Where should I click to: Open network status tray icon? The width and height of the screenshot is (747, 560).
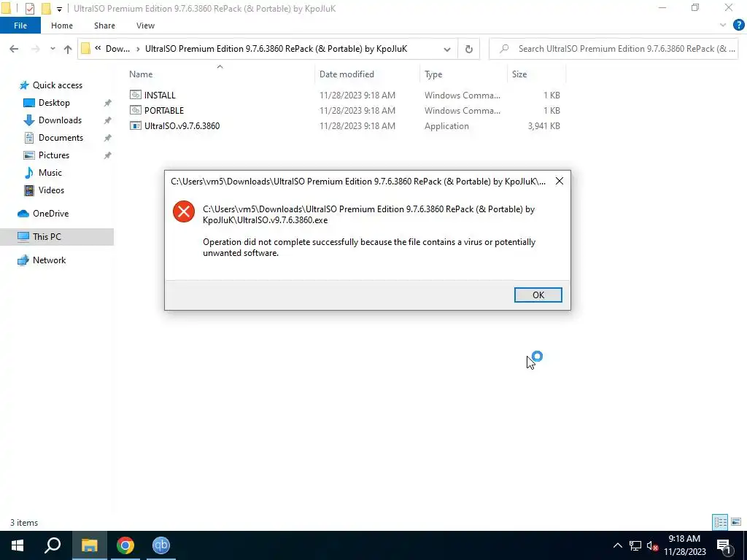[x=635, y=545]
